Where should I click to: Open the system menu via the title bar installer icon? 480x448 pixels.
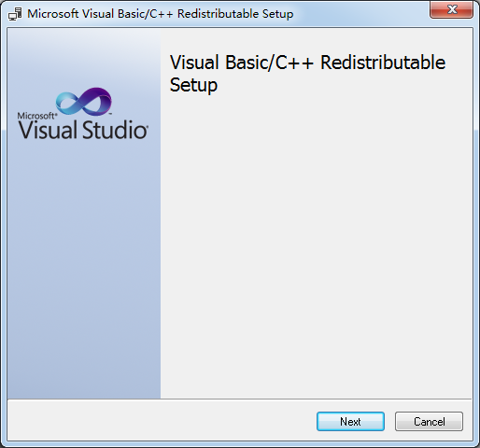coord(15,14)
